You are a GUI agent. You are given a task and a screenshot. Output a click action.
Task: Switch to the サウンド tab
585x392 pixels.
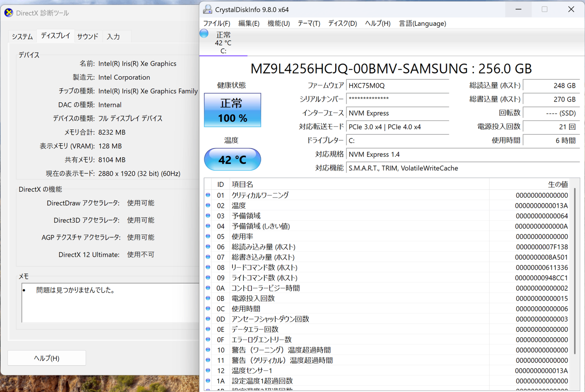click(x=88, y=36)
